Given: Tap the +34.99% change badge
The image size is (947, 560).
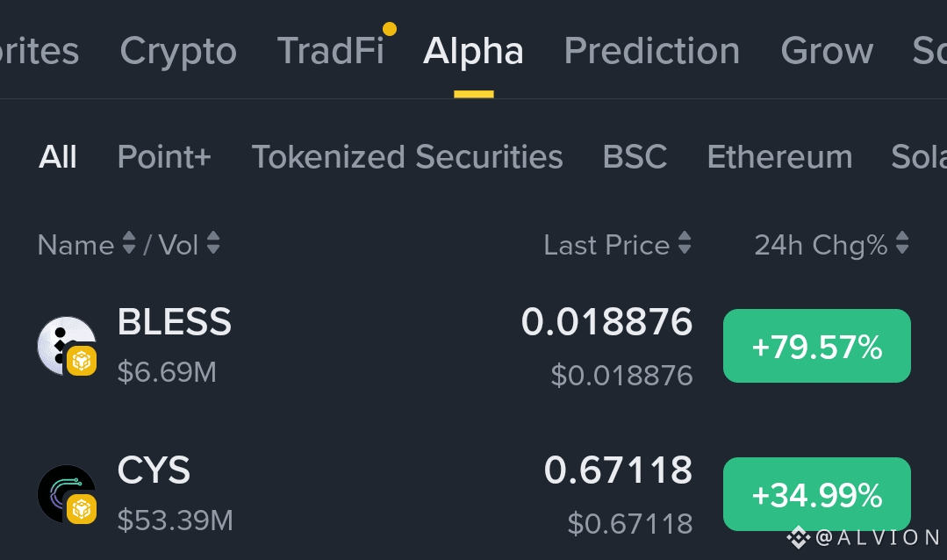Looking at the screenshot, I should click(x=816, y=494).
